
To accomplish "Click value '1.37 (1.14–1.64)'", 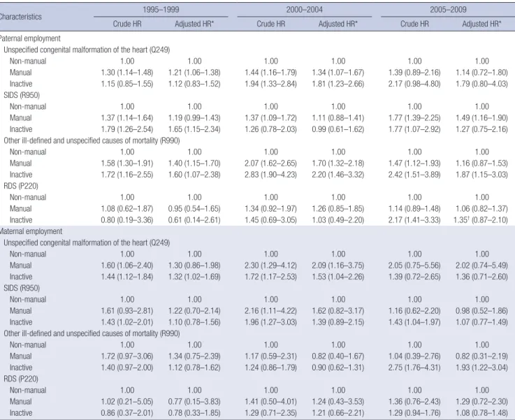I will (x=127, y=118).
